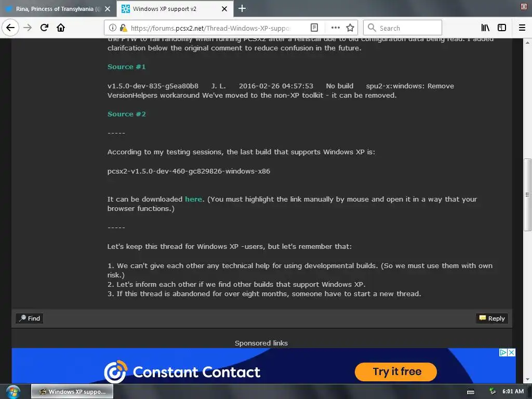The height and width of the screenshot is (399, 532).
Task: Click the browser Search box
Action: coord(403,28)
